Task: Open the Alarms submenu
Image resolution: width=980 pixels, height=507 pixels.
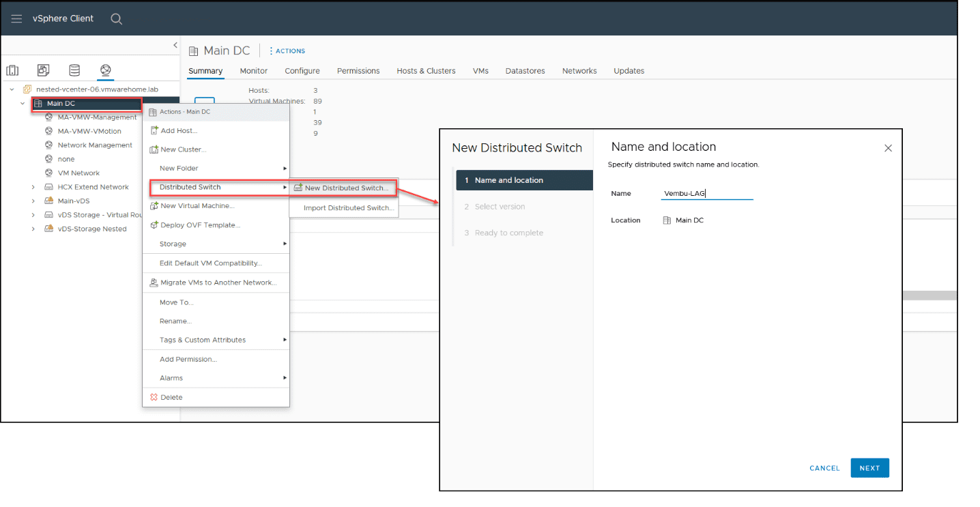Action: [x=216, y=378]
